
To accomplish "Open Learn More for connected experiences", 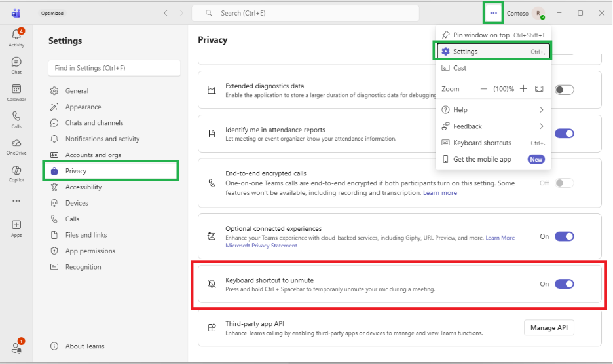I will coord(500,238).
